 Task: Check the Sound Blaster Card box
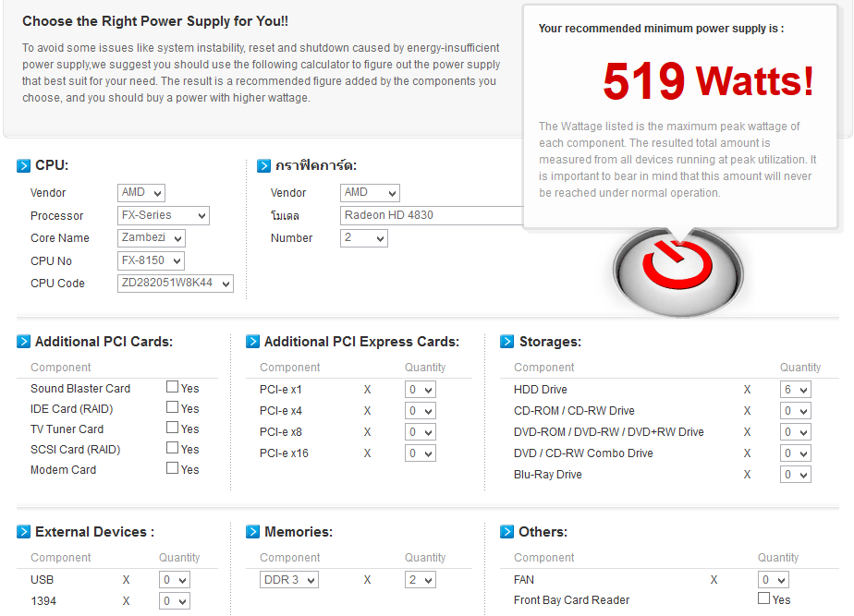pyautogui.click(x=172, y=387)
